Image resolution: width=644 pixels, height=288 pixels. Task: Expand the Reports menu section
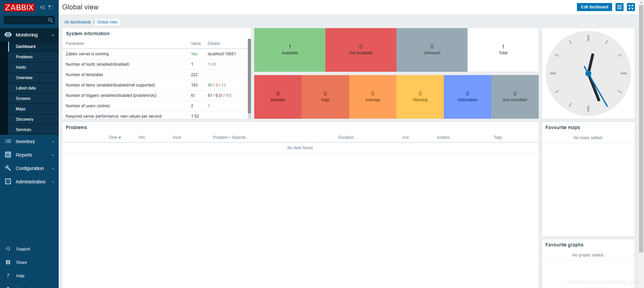tap(53, 155)
